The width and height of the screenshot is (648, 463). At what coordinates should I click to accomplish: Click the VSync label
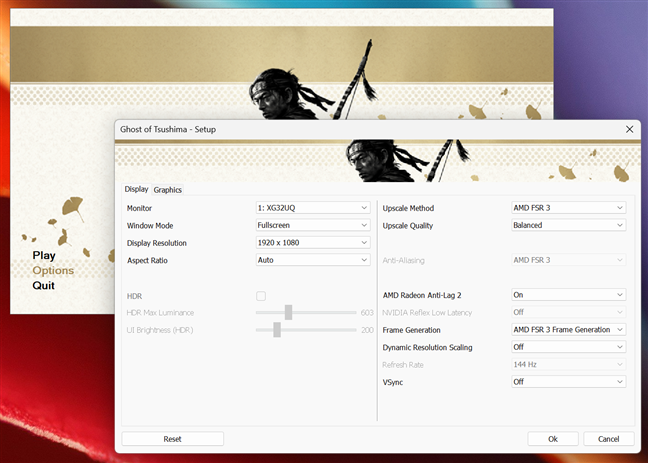coord(393,382)
